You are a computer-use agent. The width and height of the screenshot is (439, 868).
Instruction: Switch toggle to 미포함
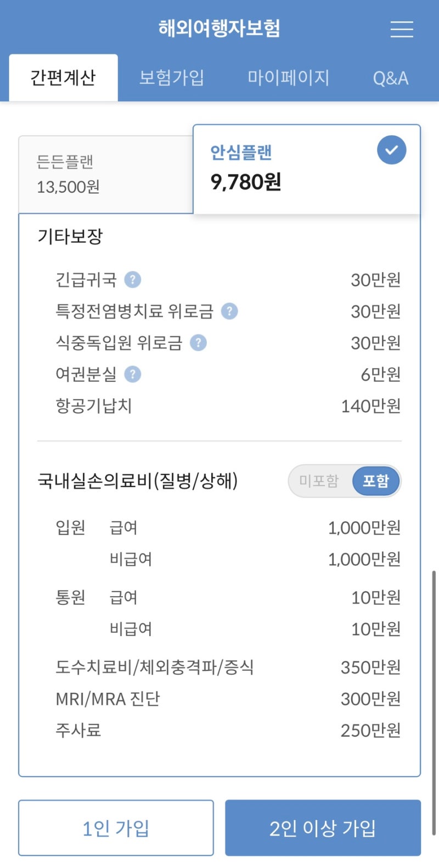coord(319,481)
